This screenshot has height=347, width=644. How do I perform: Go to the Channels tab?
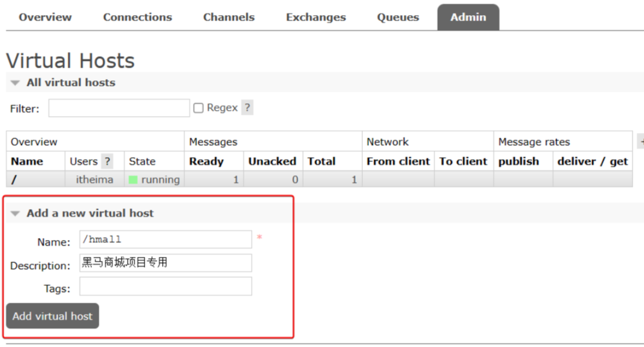(x=229, y=18)
